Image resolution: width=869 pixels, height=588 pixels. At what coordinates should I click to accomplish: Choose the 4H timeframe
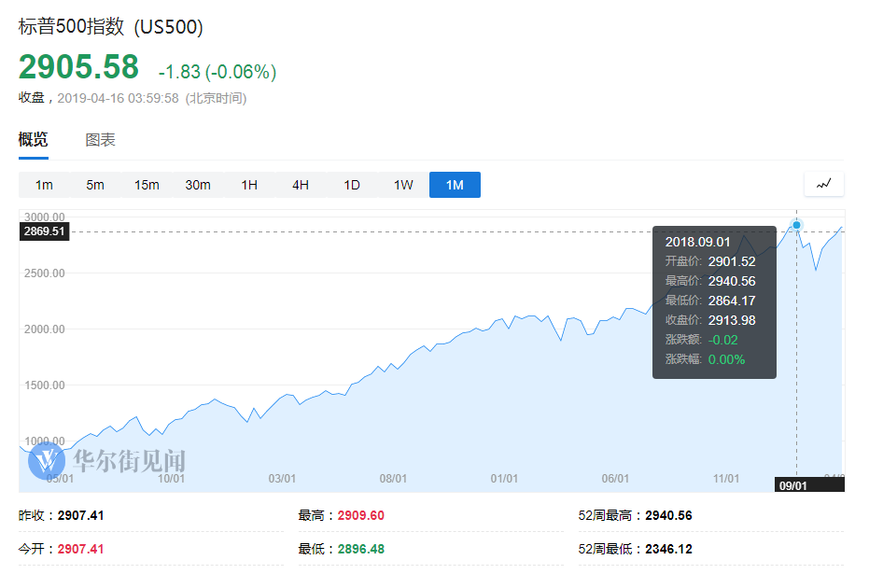[301, 185]
